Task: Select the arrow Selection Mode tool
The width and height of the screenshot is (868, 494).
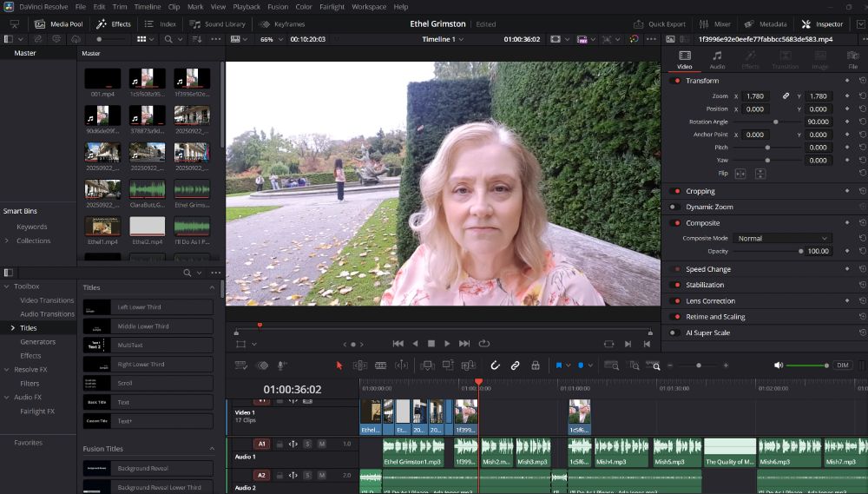Action: 339,366
